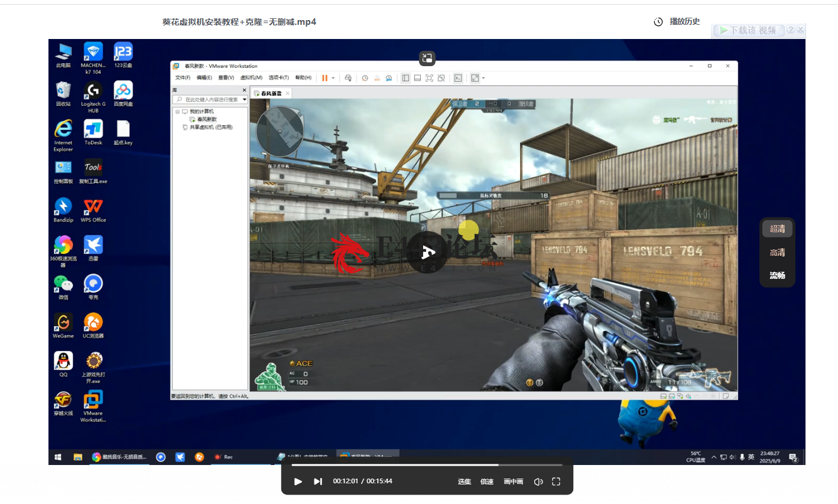The image size is (838, 504).
Task: Open the console view toolbar icon
Action: 458,78
